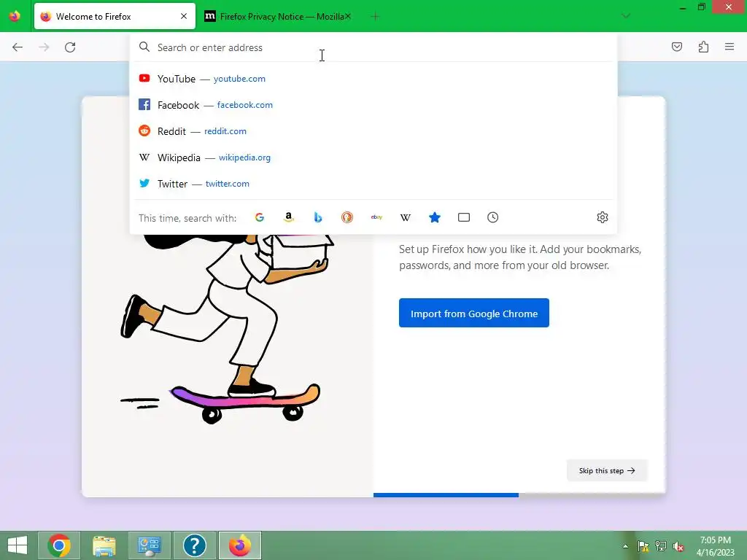Search this time with Wikipedia icon
Image resolution: width=747 pixels, height=560 pixels.
point(406,217)
